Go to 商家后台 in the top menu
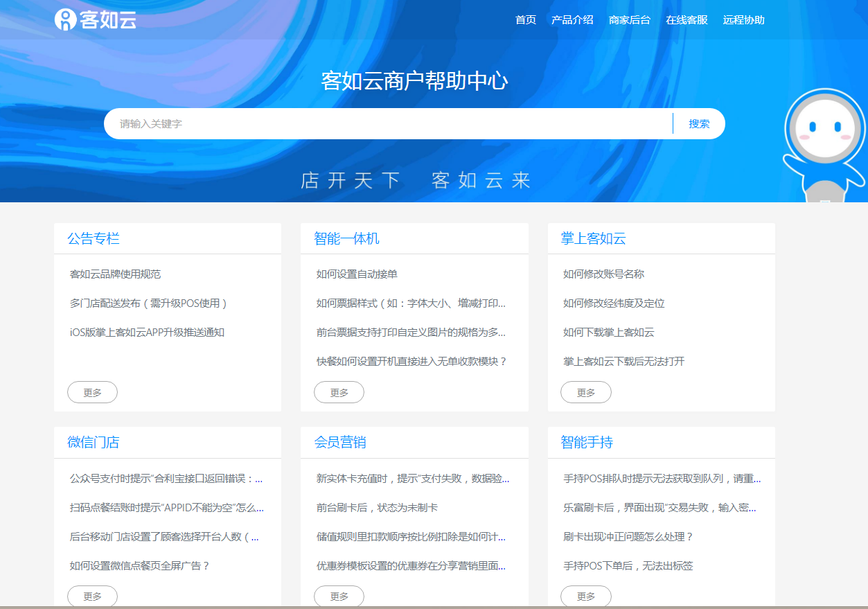The image size is (868, 609). [630, 20]
